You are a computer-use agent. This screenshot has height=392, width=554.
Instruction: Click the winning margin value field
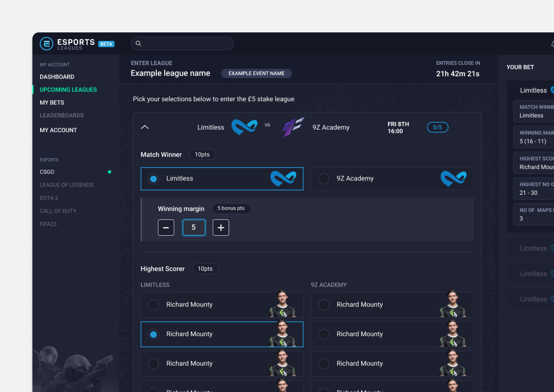(194, 228)
